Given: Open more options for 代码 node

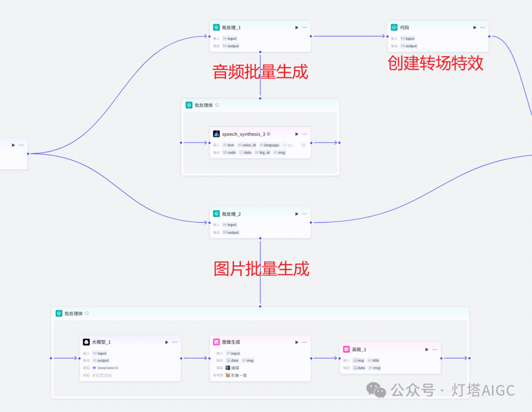Looking at the screenshot, I should tap(482, 28).
